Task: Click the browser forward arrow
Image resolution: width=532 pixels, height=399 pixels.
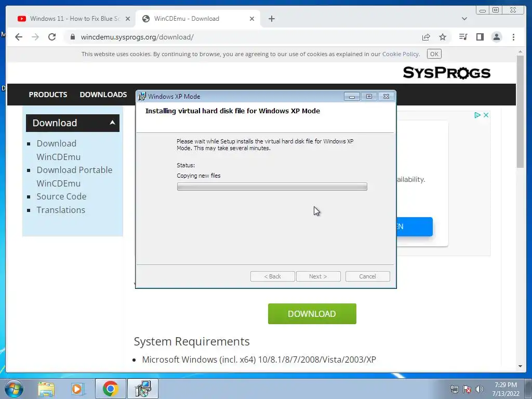Action: click(35, 37)
